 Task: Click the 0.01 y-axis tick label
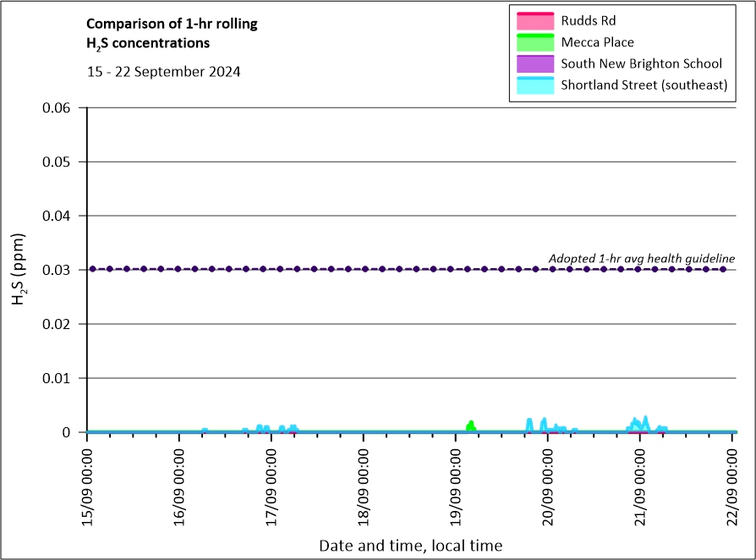tap(59, 378)
